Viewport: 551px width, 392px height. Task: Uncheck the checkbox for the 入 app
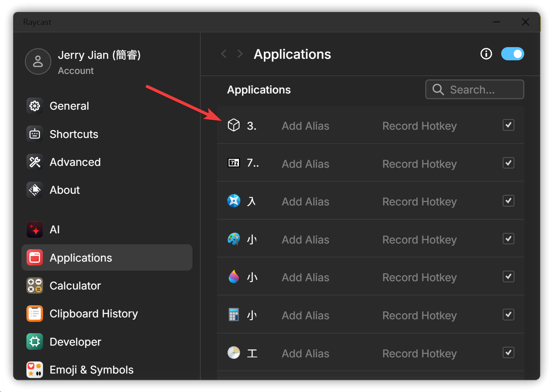pyautogui.click(x=508, y=201)
